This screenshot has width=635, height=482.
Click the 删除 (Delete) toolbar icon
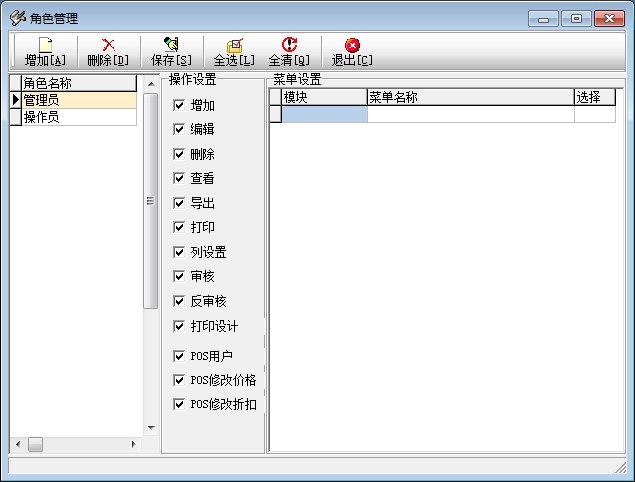[108, 45]
